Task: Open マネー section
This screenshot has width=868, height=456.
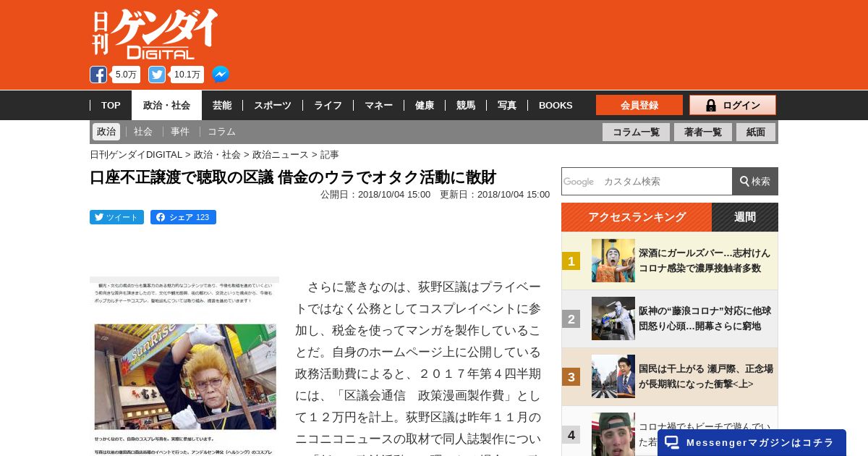Action: click(378, 105)
